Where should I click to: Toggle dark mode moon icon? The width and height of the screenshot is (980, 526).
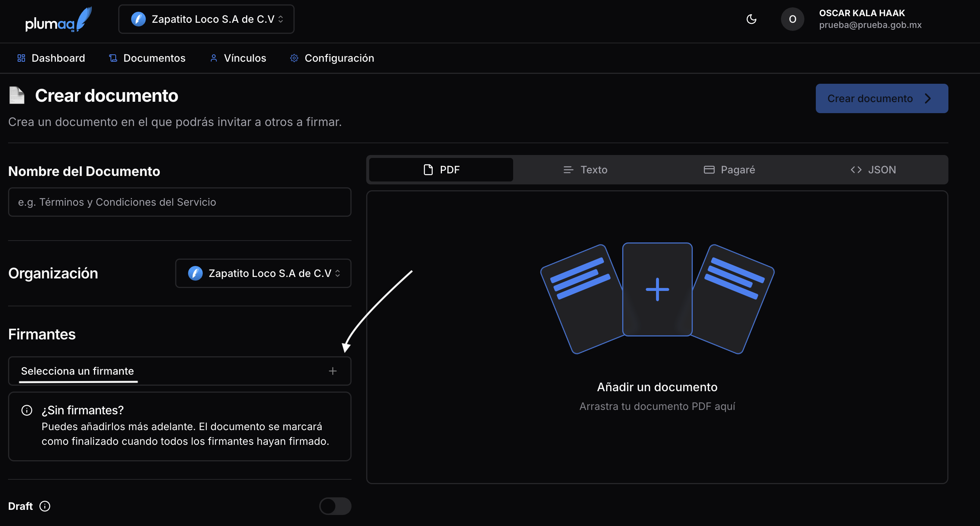(751, 19)
